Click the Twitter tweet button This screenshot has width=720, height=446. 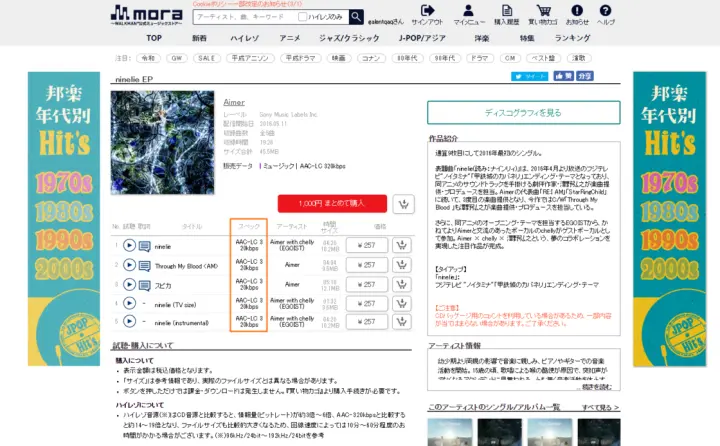[x=529, y=76]
